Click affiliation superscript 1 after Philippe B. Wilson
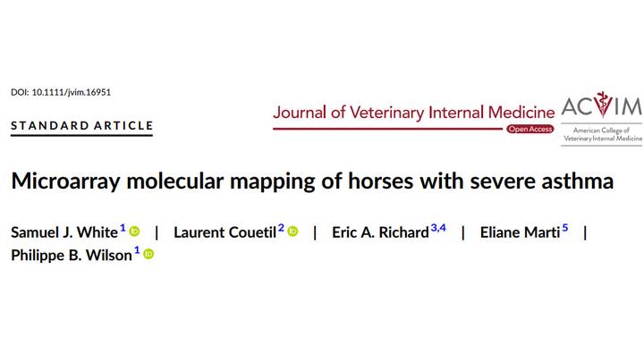The width and height of the screenshot is (644, 362). coord(137,251)
